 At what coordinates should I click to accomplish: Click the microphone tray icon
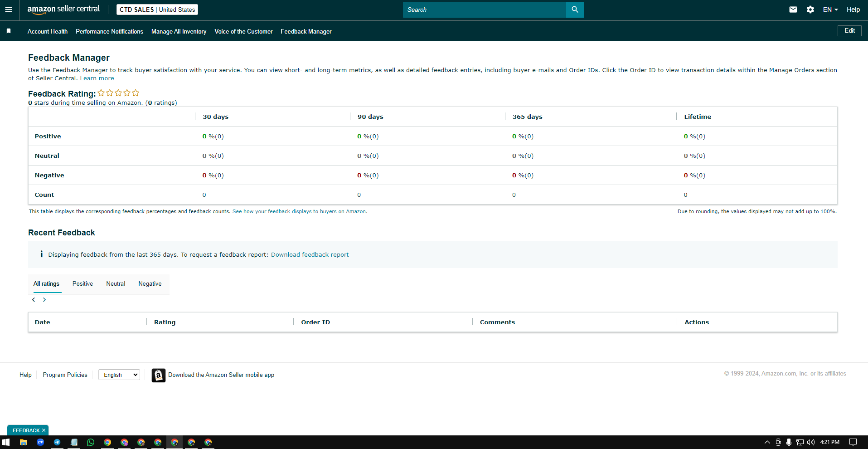(x=789, y=442)
